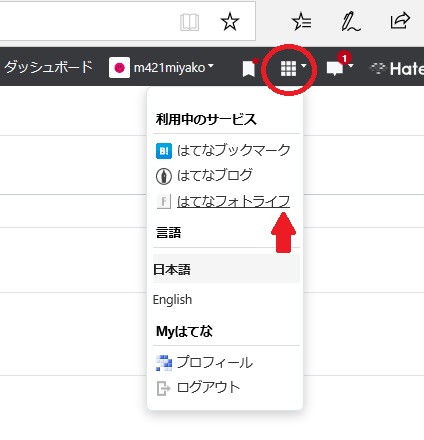Open ダッシュボード link in header

pos(48,67)
